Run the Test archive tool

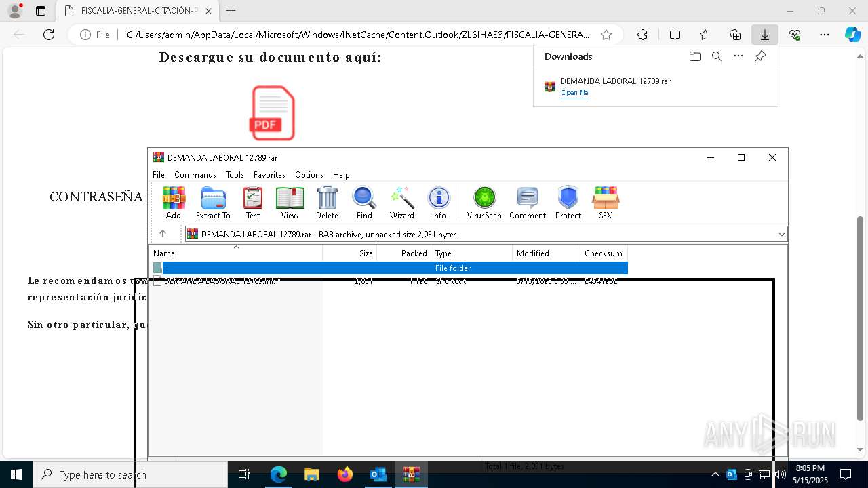(x=253, y=203)
